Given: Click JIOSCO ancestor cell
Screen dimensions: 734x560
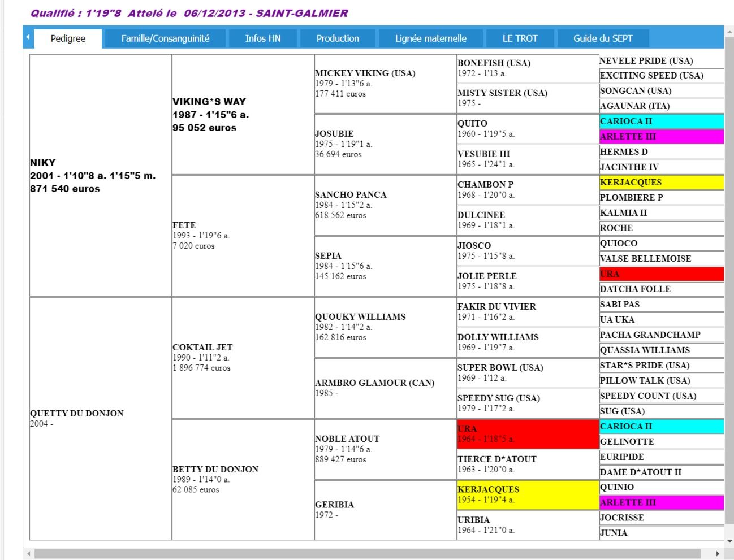Looking at the screenshot, I should [528, 251].
